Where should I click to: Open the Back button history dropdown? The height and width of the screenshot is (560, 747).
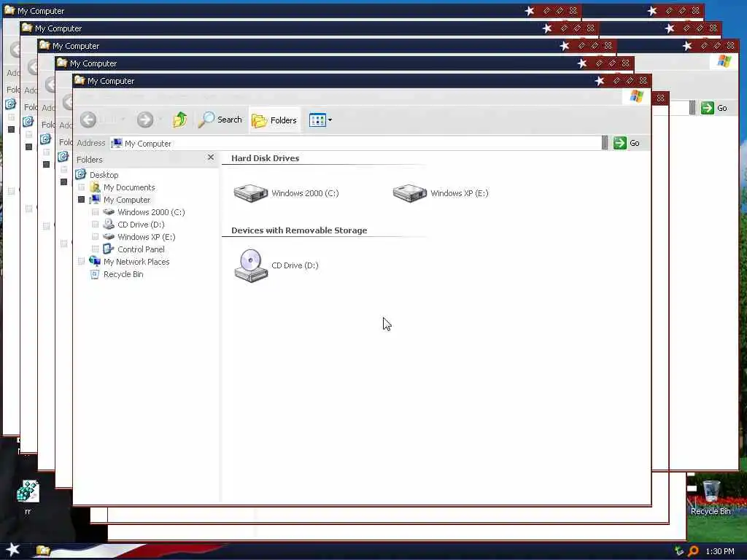click(x=123, y=120)
